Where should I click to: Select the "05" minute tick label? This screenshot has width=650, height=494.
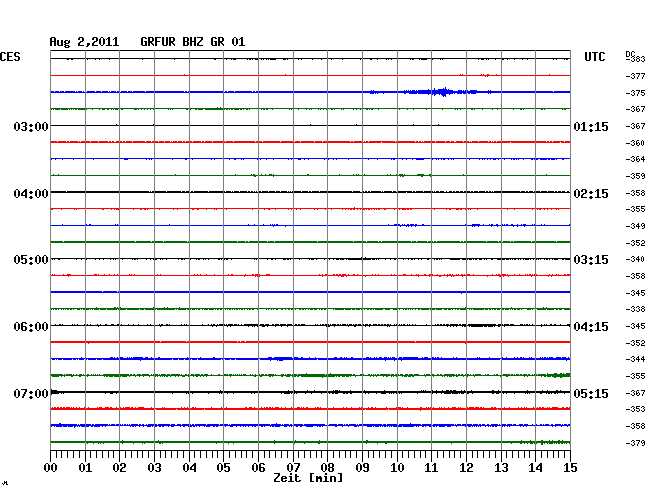pos(223,468)
